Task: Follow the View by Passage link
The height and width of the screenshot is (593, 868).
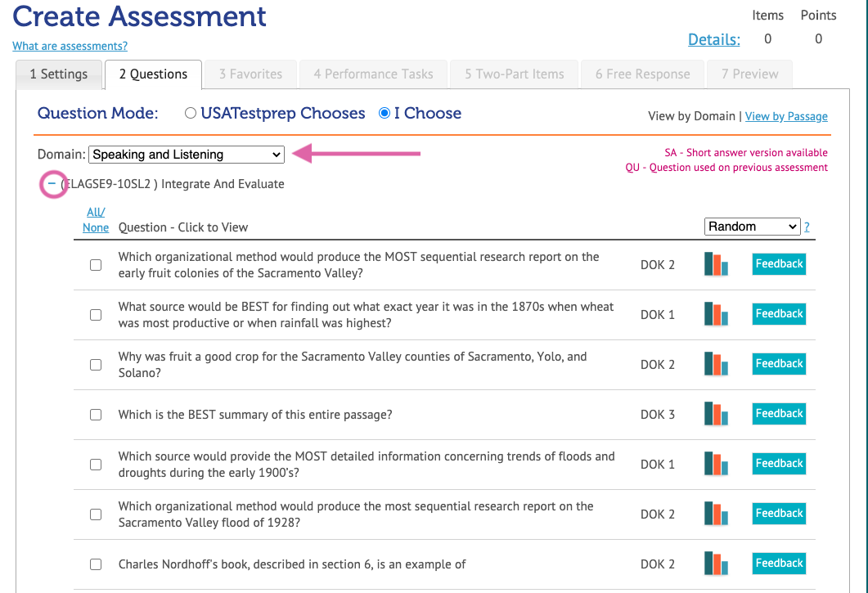Action: [x=786, y=116]
